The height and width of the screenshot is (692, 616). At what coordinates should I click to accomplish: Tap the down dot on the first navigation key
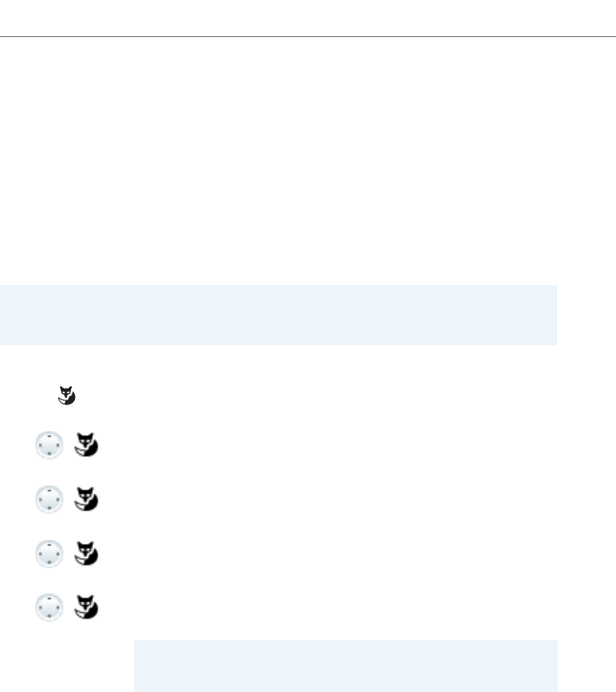tap(50, 454)
